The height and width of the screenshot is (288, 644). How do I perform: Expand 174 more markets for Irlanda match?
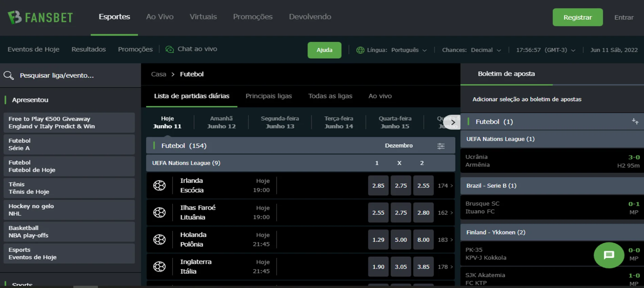coord(445,186)
